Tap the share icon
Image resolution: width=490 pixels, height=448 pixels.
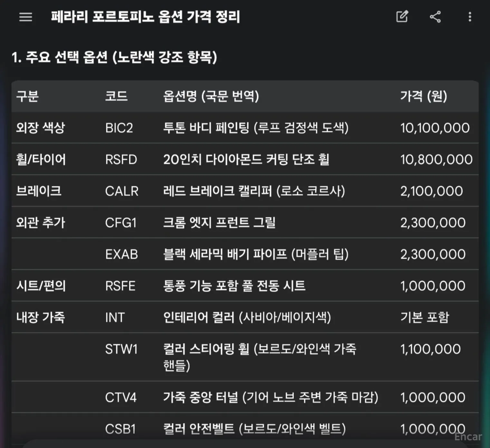coord(435,17)
